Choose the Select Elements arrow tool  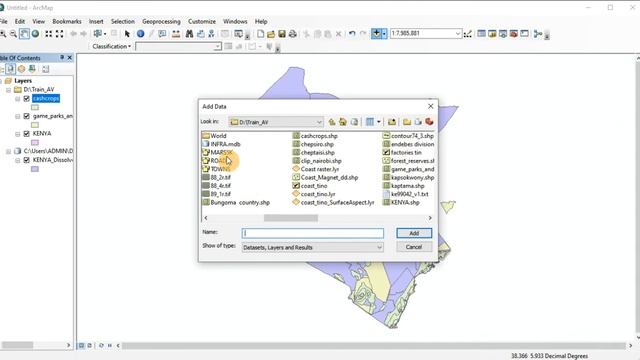click(127, 34)
